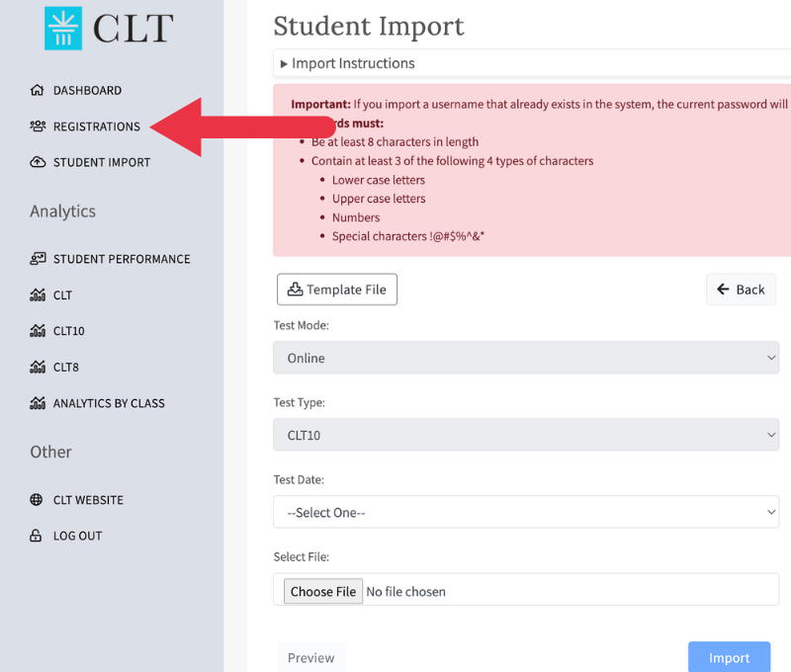
Task: Open the CLT analytics menu item
Action: coord(62,295)
